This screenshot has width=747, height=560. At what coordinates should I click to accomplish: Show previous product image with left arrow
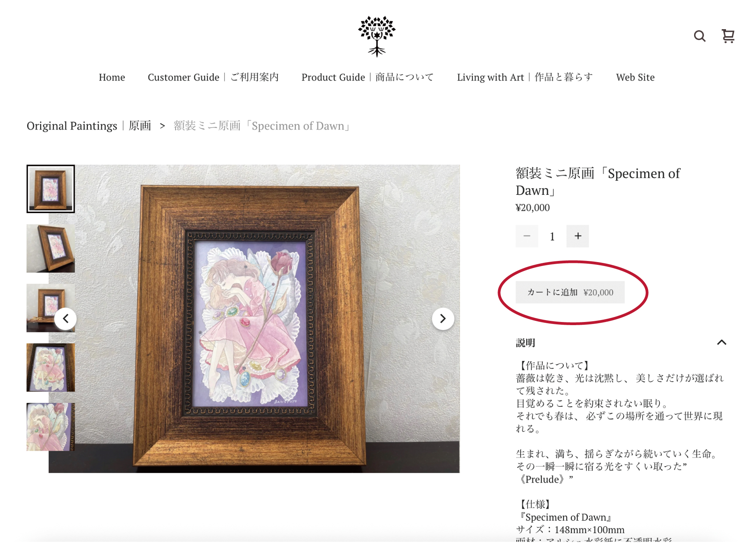(65, 319)
